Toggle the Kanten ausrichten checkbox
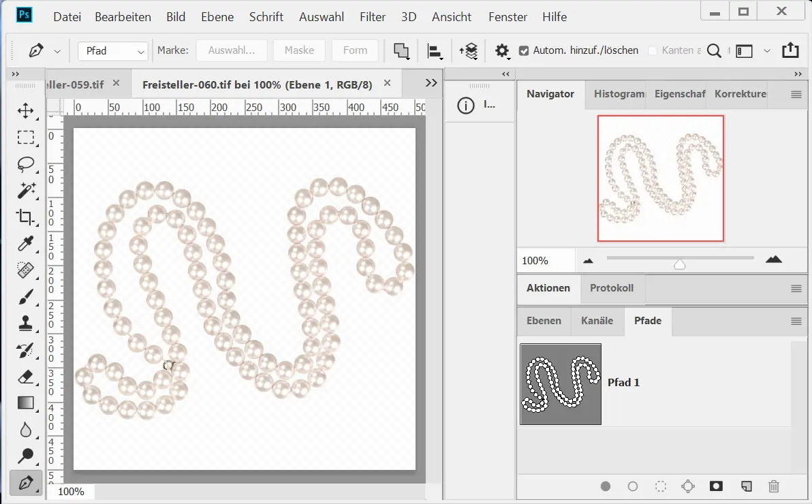Image resolution: width=812 pixels, height=504 pixels. pos(653,50)
